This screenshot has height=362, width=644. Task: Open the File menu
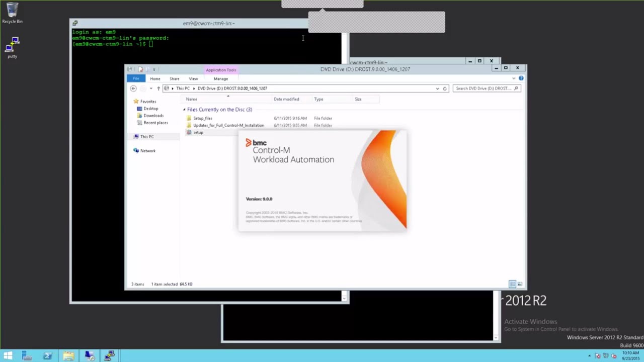click(x=136, y=78)
